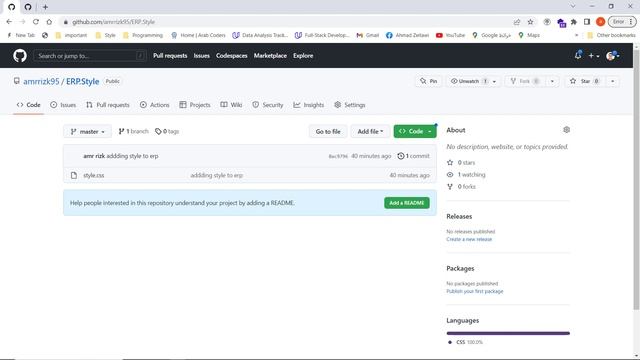The width and height of the screenshot is (640, 360).
Task: Open Explore in top navigation
Action: [x=303, y=56]
